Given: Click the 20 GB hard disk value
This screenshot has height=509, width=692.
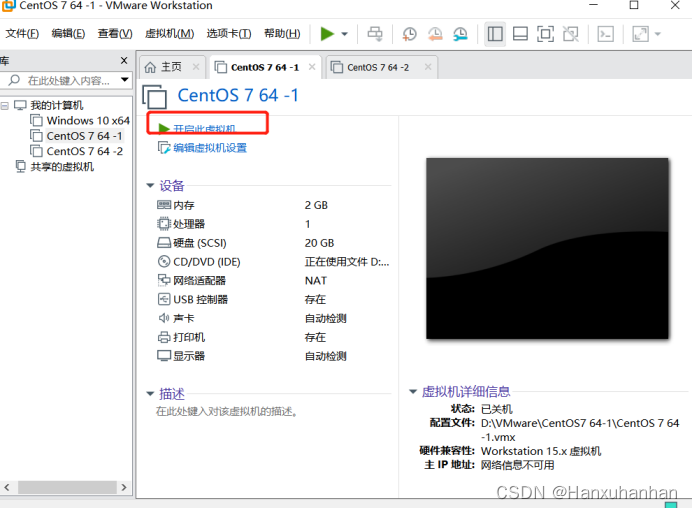Looking at the screenshot, I should tap(320, 243).
